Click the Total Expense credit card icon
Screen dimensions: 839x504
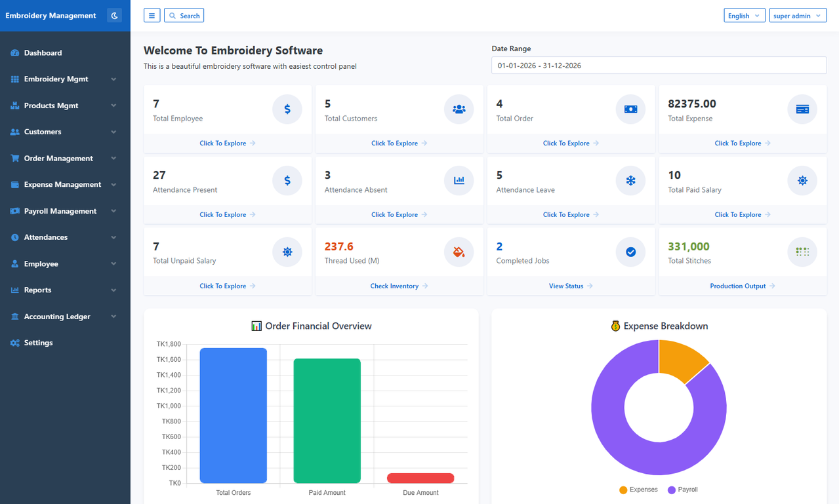tap(802, 109)
